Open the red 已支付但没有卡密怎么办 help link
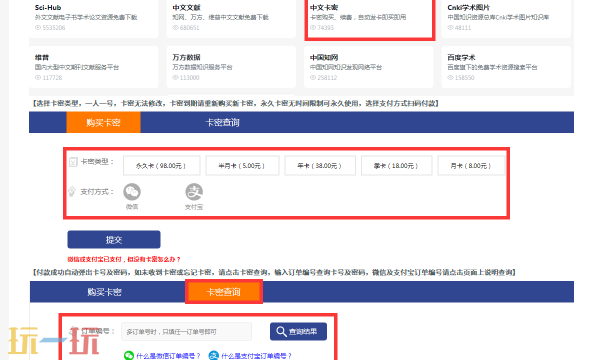 click(124, 259)
